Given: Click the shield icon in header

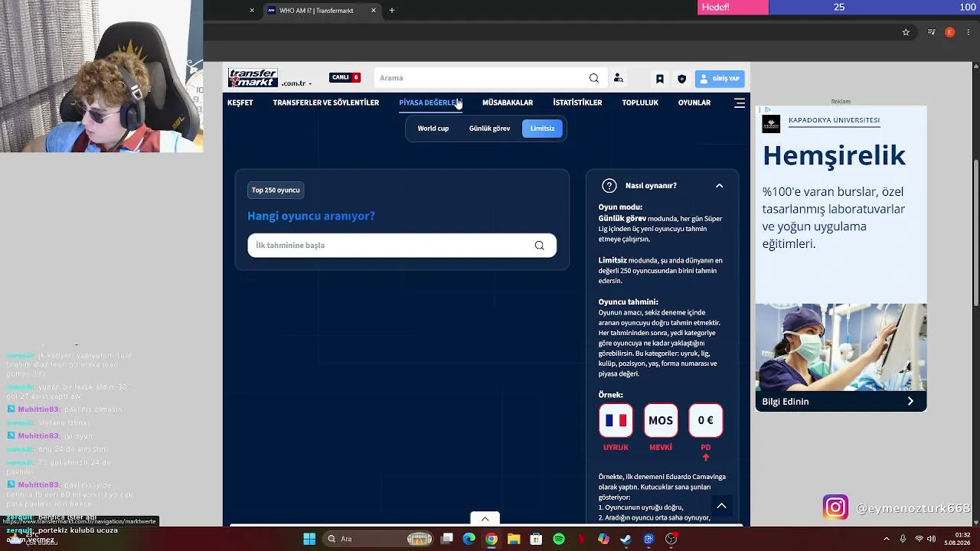Looking at the screenshot, I should click(x=681, y=78).
